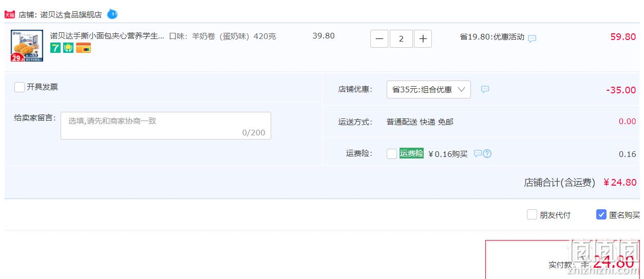The height and width of the screenshot is (279, 644).
Task: Click the 普通配送 快递 免邮 shipping text
Action: click(x=420, y=122)
